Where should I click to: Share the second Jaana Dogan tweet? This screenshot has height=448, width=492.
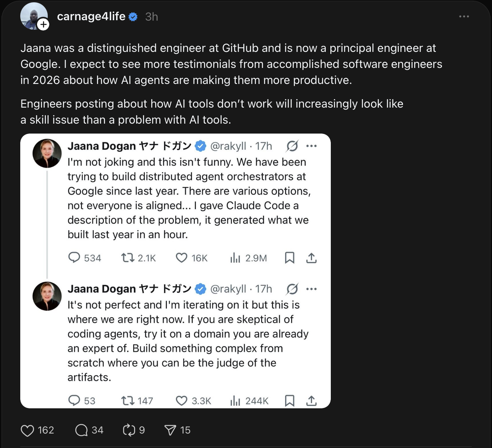click(x=312, y=401)
